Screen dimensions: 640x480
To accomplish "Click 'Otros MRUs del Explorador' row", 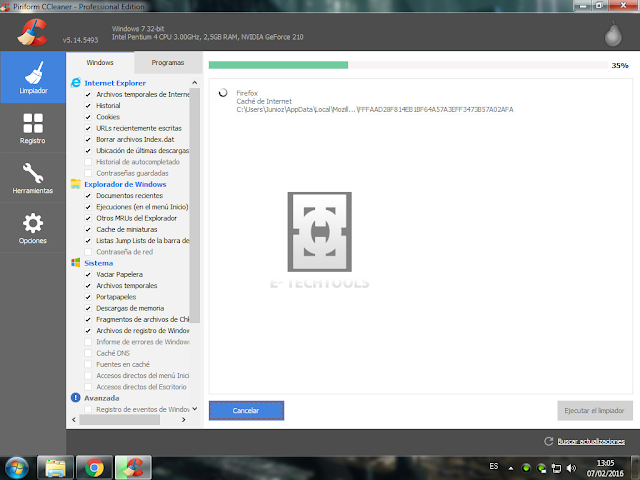I will pyautogui.click(x=136, y=218).
